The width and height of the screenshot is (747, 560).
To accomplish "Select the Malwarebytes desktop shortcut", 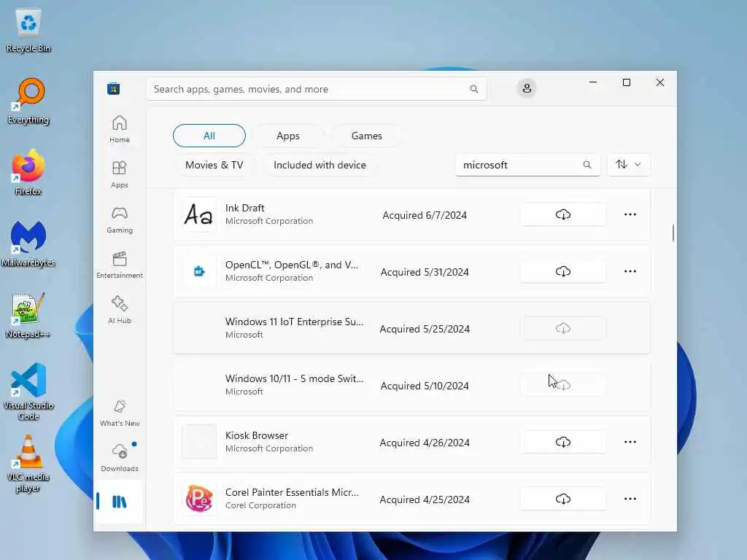I will click(x=28, y=244).
